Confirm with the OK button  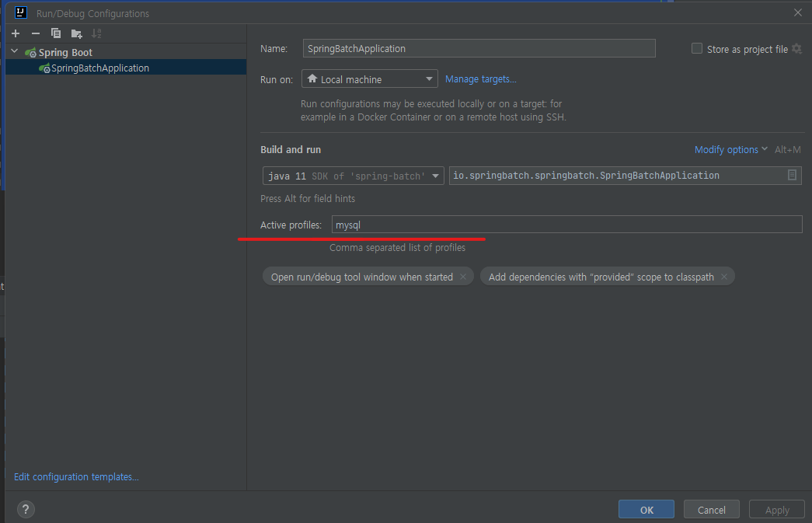646,510
